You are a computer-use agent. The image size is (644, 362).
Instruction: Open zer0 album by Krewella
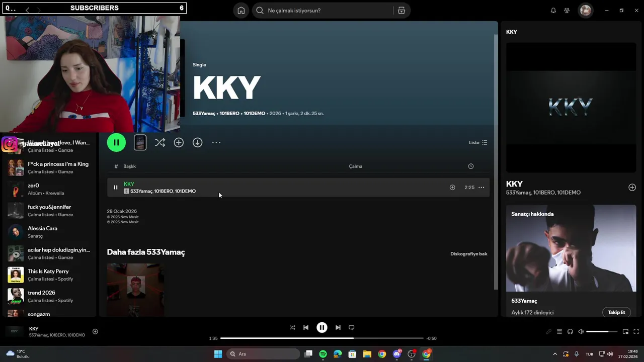tap(49, 189)
